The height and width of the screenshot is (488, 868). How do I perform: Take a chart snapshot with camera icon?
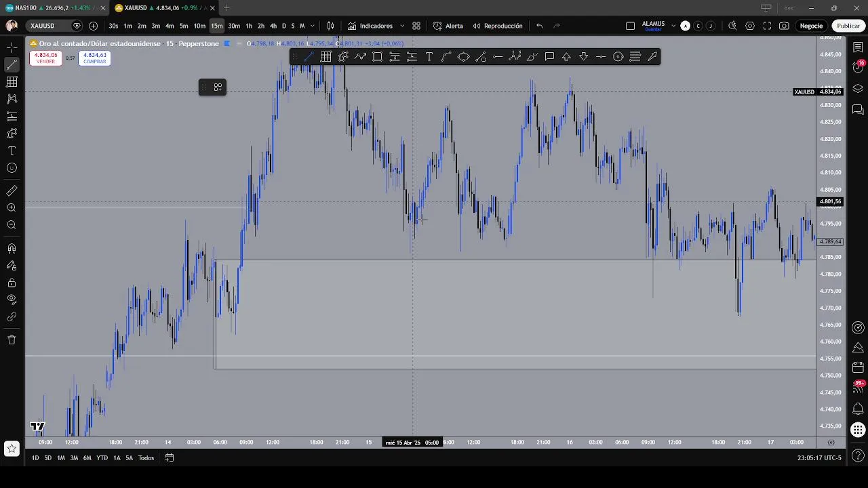click(x=784, y=26)
